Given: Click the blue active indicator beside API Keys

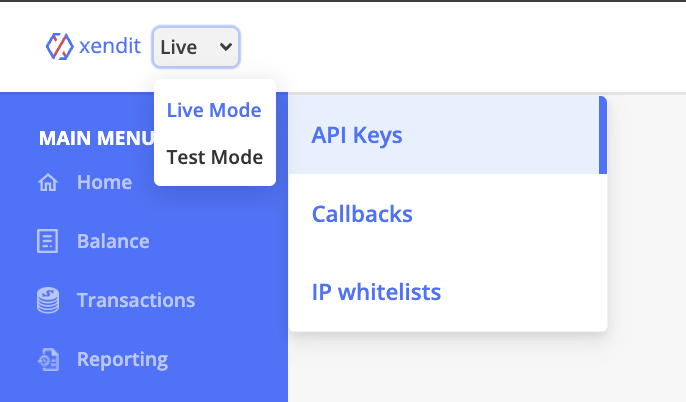Looking at the screenshot, I should click(x=603, y=135).
